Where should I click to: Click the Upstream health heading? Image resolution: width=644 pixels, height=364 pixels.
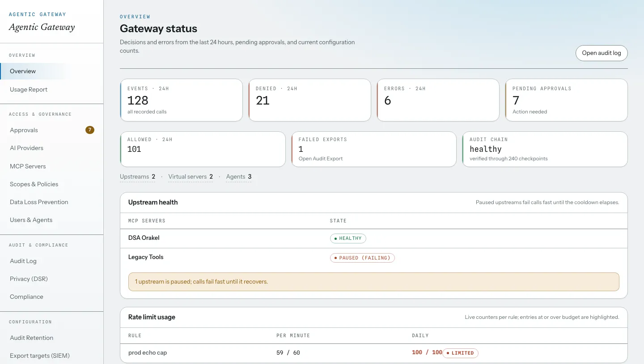(153, 202)
